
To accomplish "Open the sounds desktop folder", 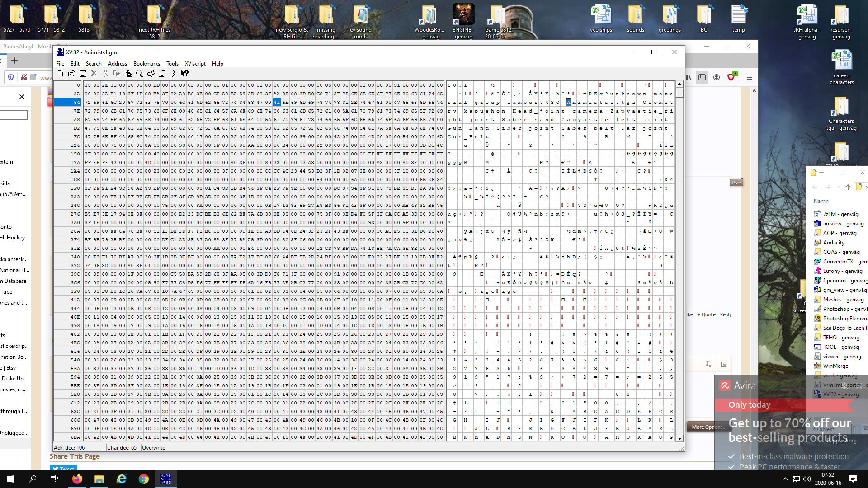I will [635, 19].
